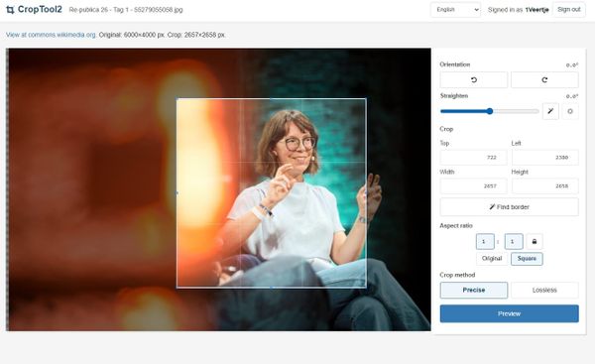Click the crop selection bottom edge handle
This screenshot has height=364, width=595.
pos(271,288)
